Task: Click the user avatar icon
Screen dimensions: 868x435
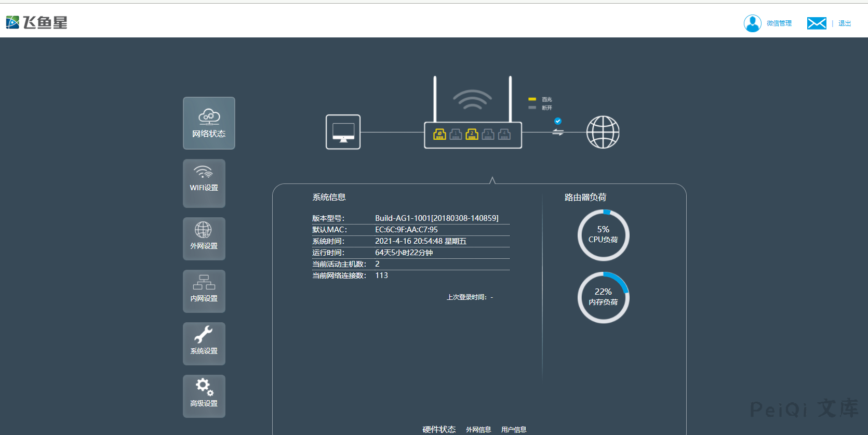Action: pos(752,23)
